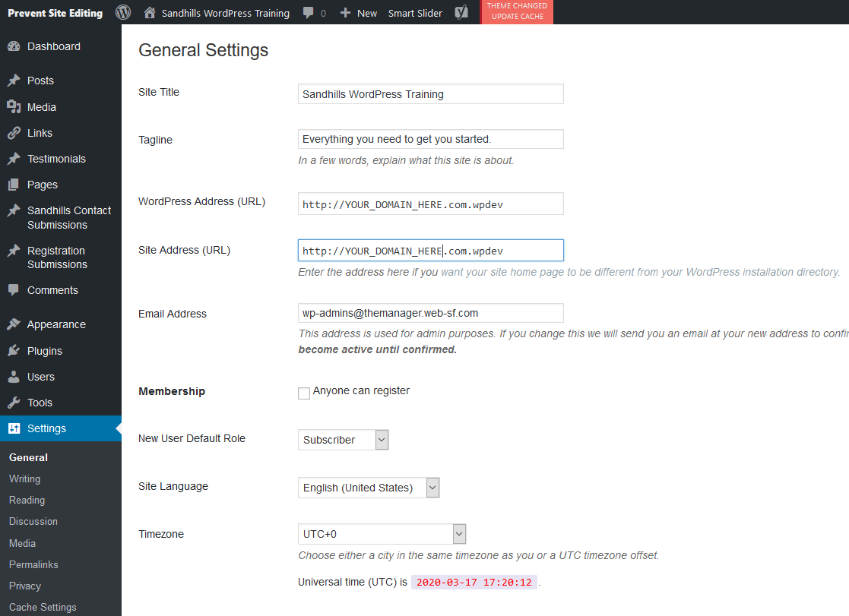Open the General settings submenu
The width and height of the screenshot is (849, 616).
tap(28, 457)
